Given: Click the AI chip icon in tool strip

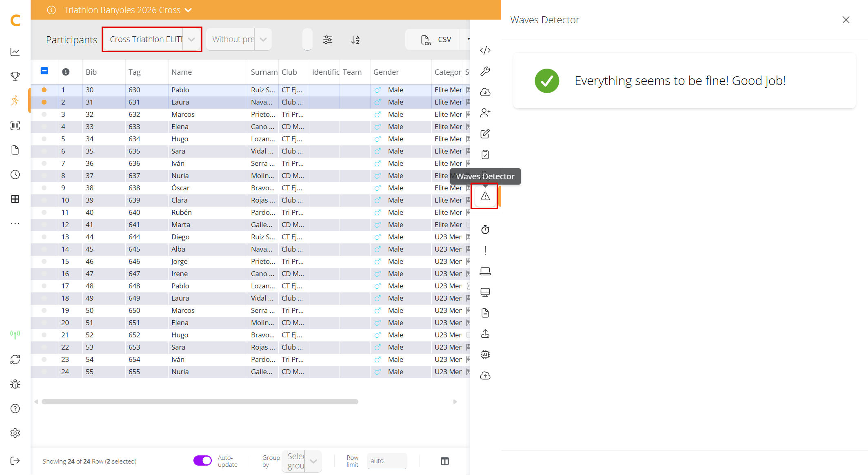Looking at the screenshot, I should click(485, 355).
